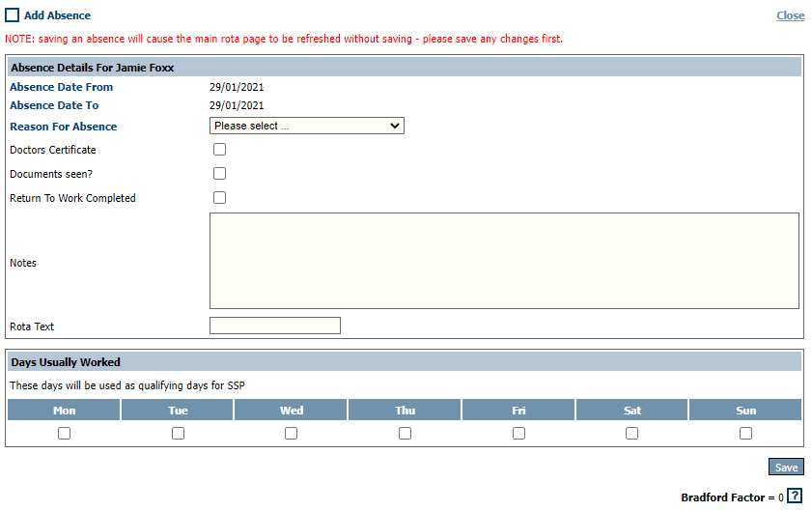This screenshot has width=812, height=511.
Task: Click into the Notes text area
Action: [504, 261]
